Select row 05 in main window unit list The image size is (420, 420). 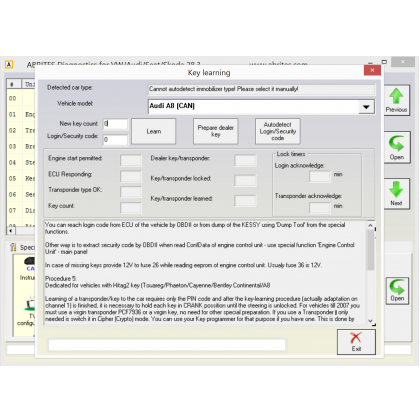tap(21, 178)
